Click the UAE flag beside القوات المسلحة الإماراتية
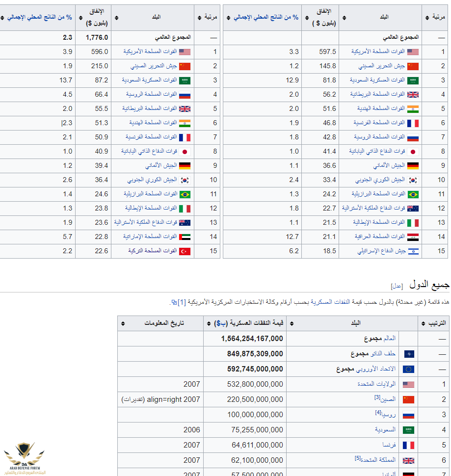Viewport: 451px width, 476px height. click(185, 237)
